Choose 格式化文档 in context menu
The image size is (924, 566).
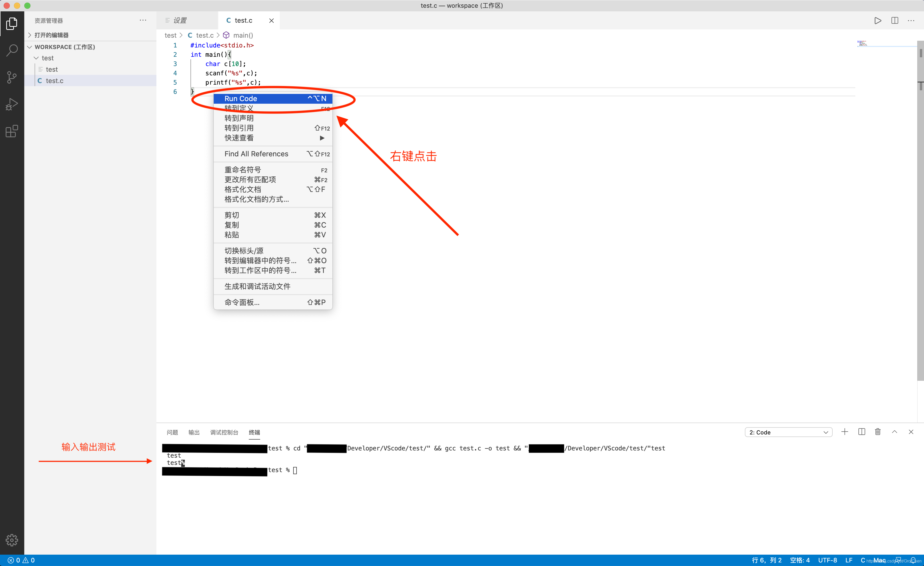tap(273, 189)
